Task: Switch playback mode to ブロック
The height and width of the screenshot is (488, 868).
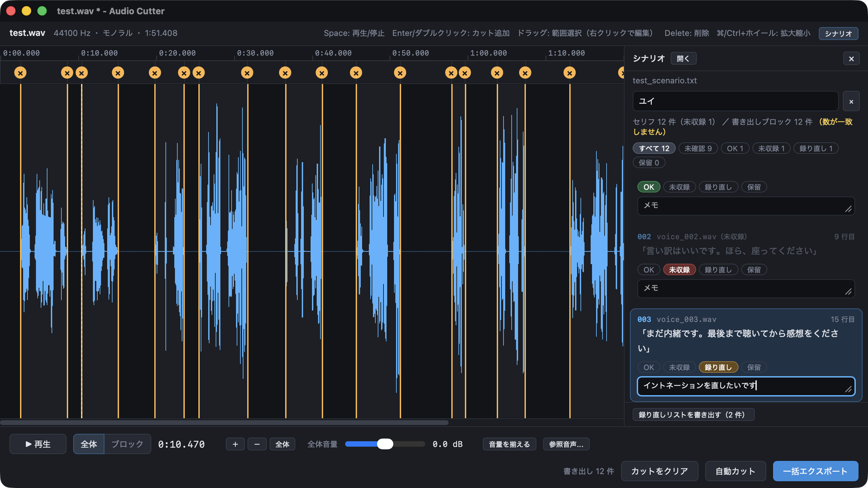Action: click(127, 444)
